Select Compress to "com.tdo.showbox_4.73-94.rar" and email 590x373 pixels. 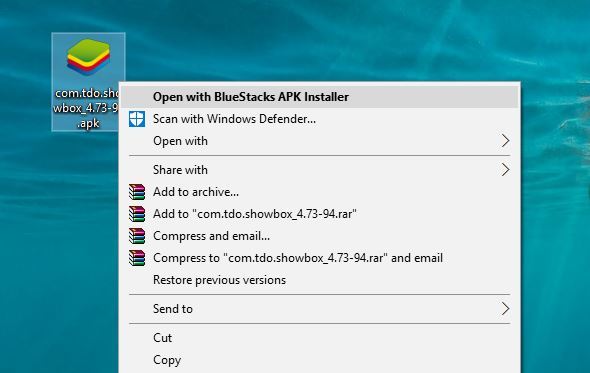click(x=320, y=258)
